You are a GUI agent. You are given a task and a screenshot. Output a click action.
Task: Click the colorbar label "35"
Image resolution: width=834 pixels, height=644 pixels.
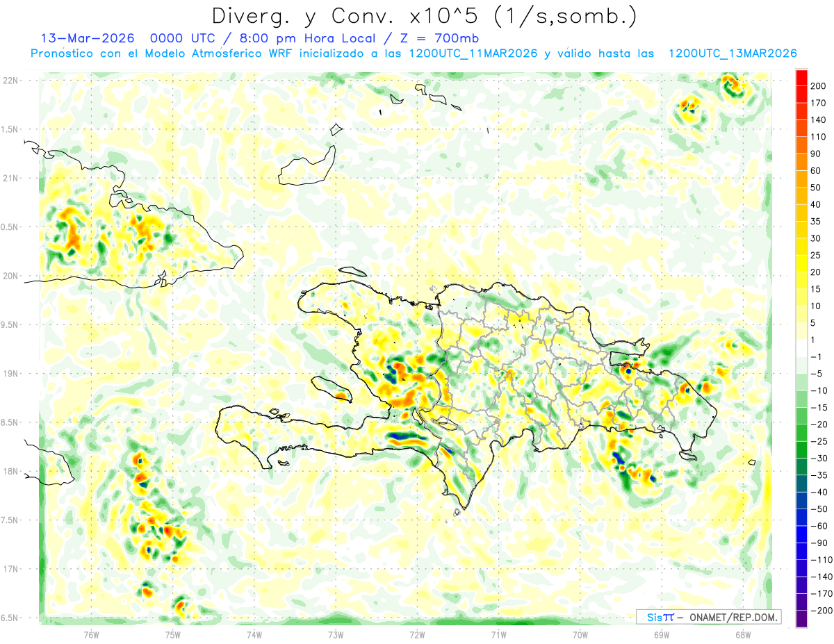pos(817,222)
